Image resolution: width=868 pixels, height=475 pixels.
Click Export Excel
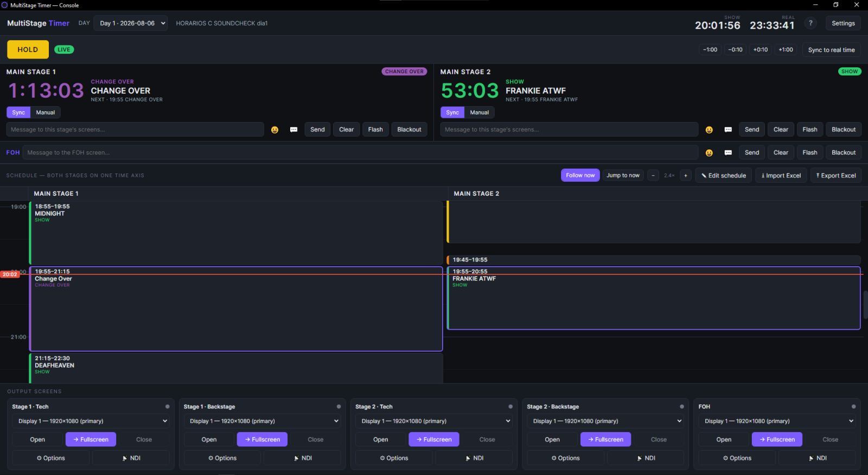[836, 175]
